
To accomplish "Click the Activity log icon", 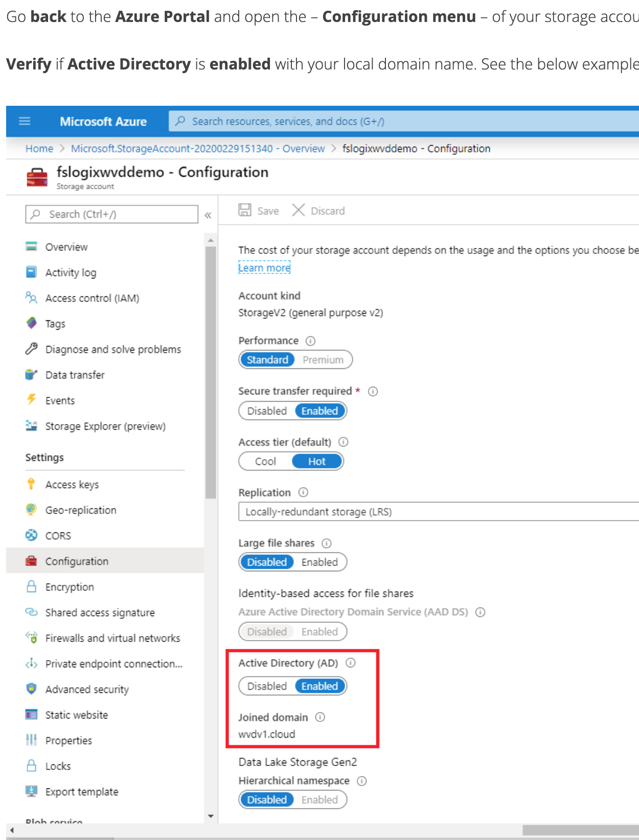I will click(x=31, y=272).
